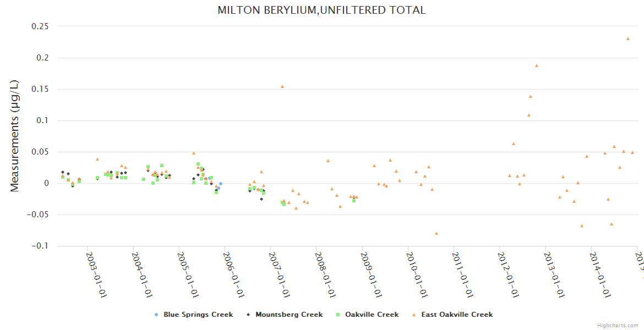Click the green square legend symbol
Screen dimensions: 644x330
(x=338, y=315)
